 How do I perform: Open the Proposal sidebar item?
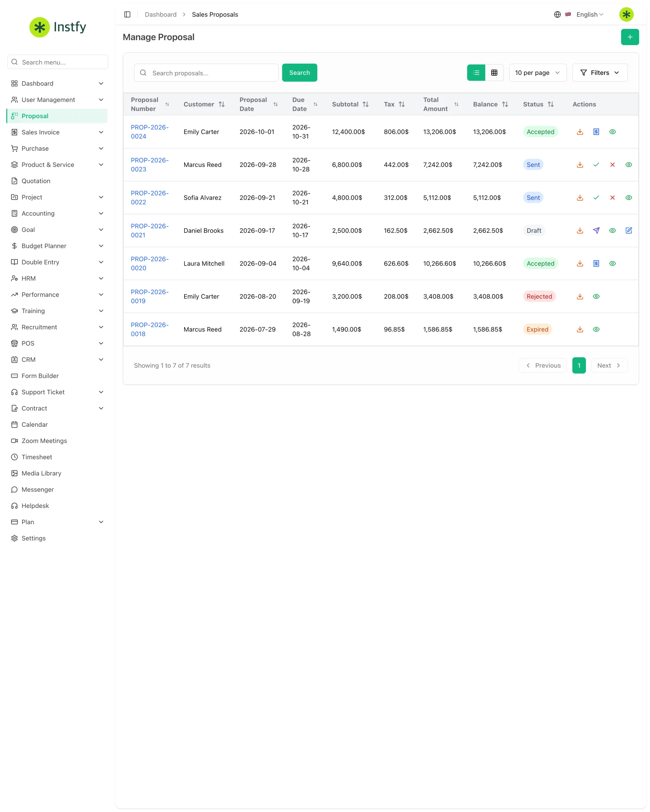(57, 116)
